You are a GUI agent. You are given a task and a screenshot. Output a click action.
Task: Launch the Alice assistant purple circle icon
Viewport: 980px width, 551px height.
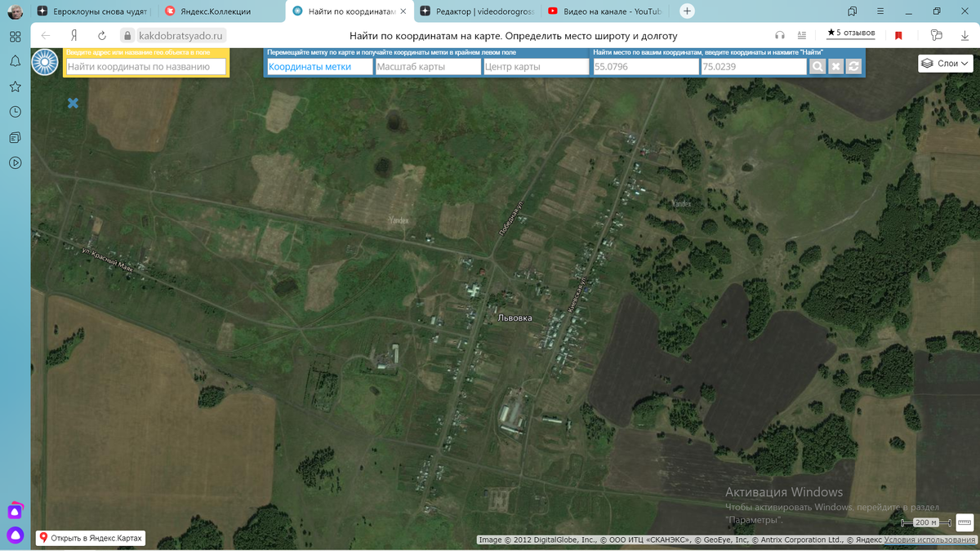pyautogui.click(x=15, y=535)
